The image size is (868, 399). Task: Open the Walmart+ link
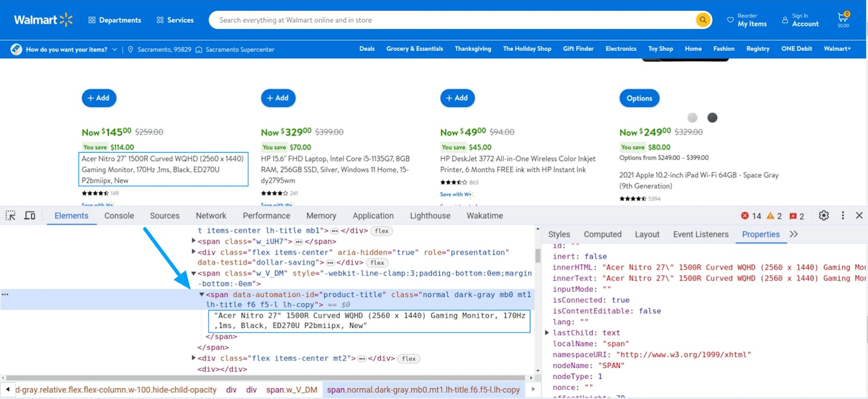tap(837, 49)
